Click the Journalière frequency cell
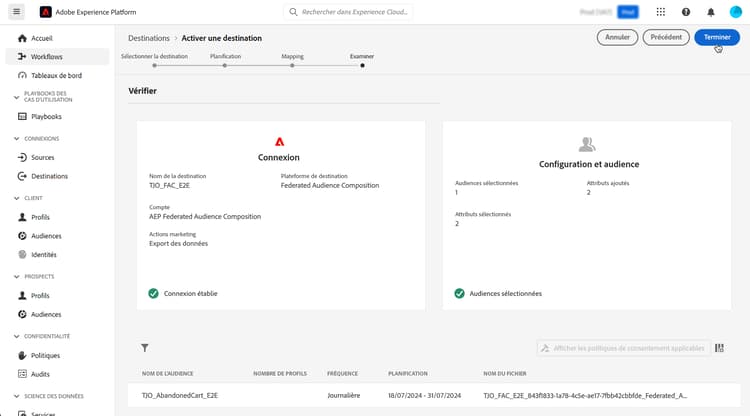Screen dimensions: 750x416 (343, 395)
